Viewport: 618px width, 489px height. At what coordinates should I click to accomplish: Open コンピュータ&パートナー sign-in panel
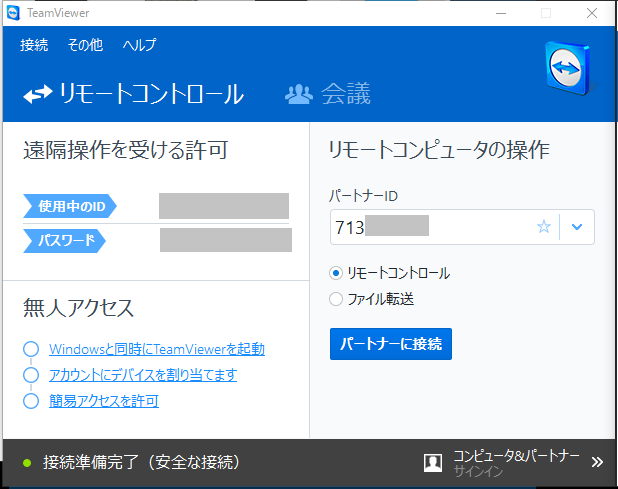click(516, 456)
